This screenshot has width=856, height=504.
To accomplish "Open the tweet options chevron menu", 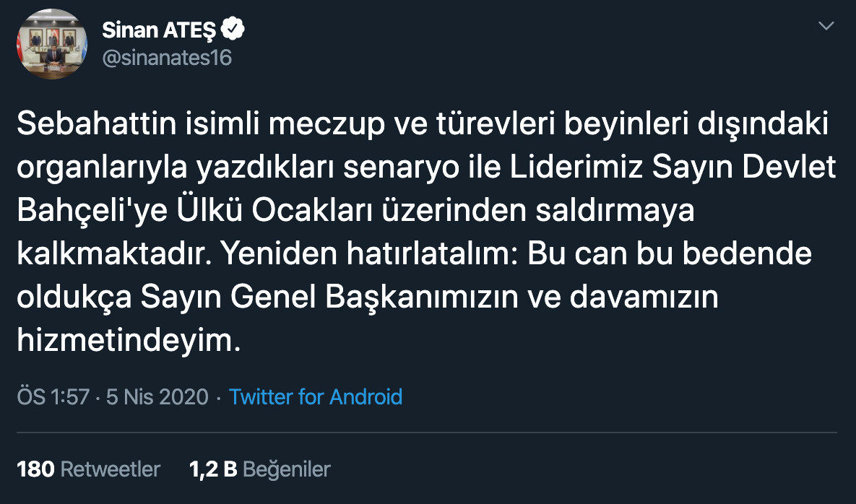I will point(825,27).
